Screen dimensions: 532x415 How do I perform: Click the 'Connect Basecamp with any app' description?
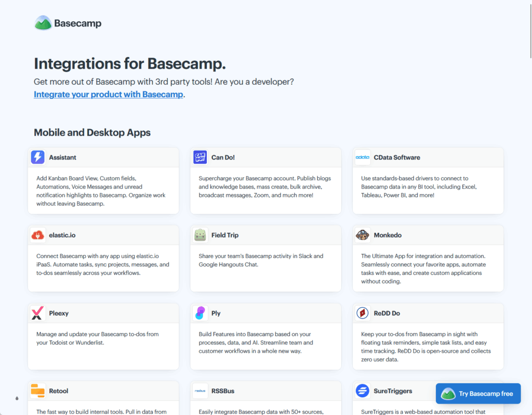tap(102, 264)
